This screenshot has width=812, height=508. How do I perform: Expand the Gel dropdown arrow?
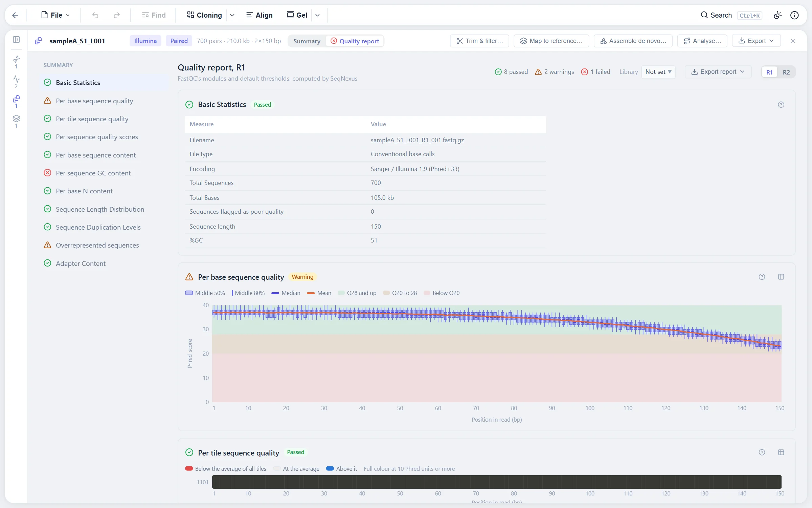click(317, 15)
